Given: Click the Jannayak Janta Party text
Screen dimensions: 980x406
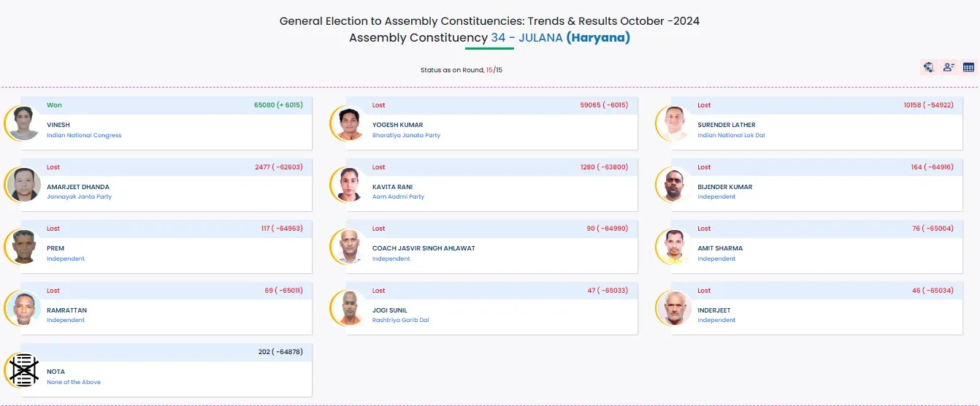Looking at the screenshot, I should 79,196.
